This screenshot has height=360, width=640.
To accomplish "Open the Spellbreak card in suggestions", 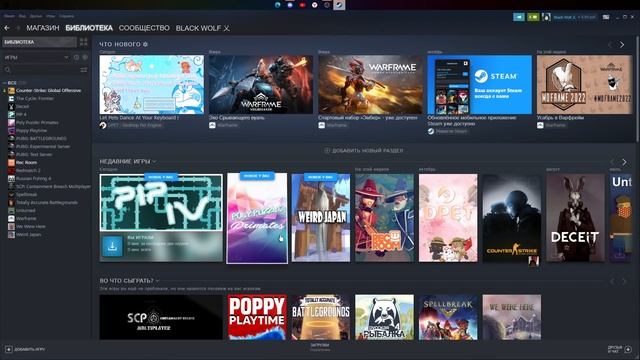I will click(448, 317).
